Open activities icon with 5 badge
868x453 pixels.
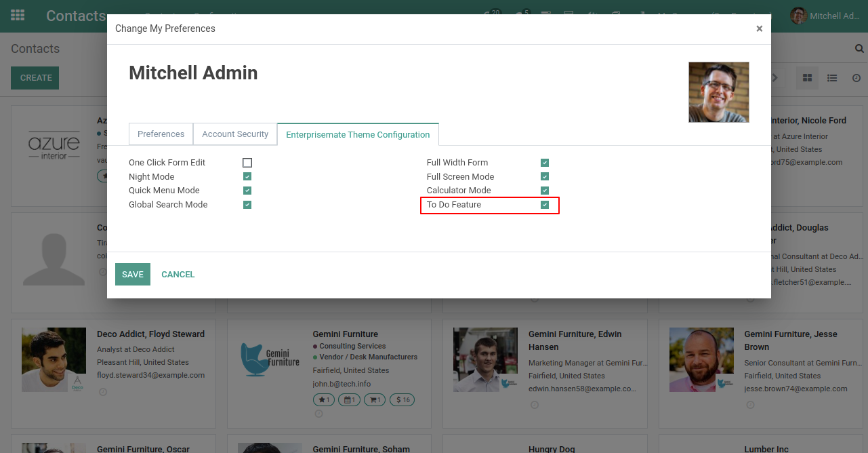[x=522, y=14]
